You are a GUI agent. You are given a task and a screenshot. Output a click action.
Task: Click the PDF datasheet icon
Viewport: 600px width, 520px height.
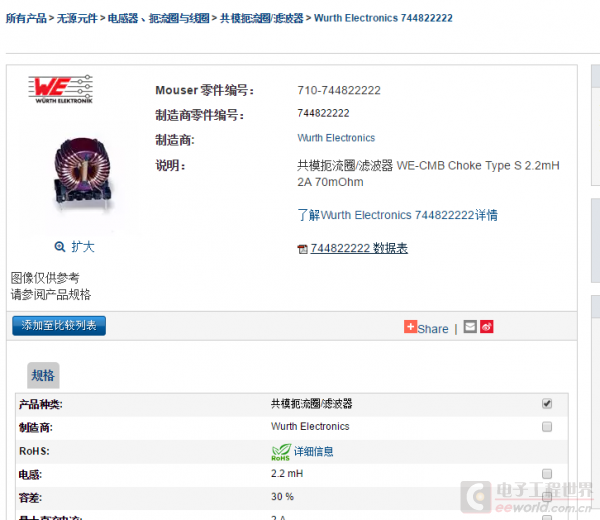click(302, 249)
